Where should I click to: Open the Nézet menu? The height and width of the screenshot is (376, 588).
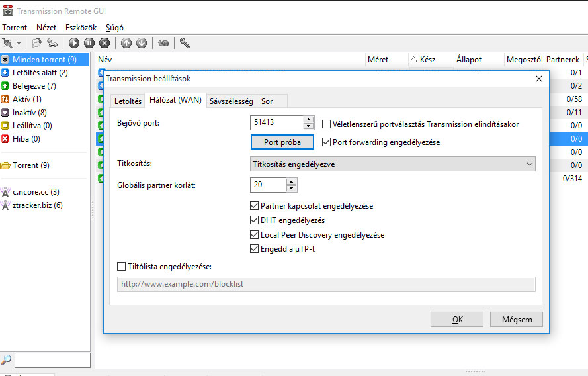[46, 28]
